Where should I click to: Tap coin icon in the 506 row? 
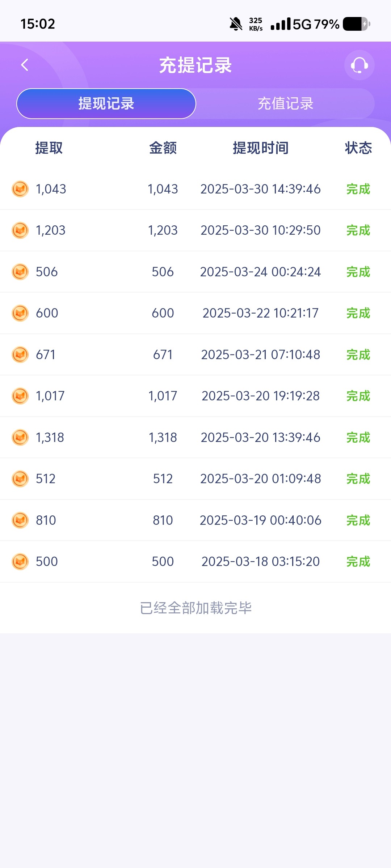[x=20, y=272]
